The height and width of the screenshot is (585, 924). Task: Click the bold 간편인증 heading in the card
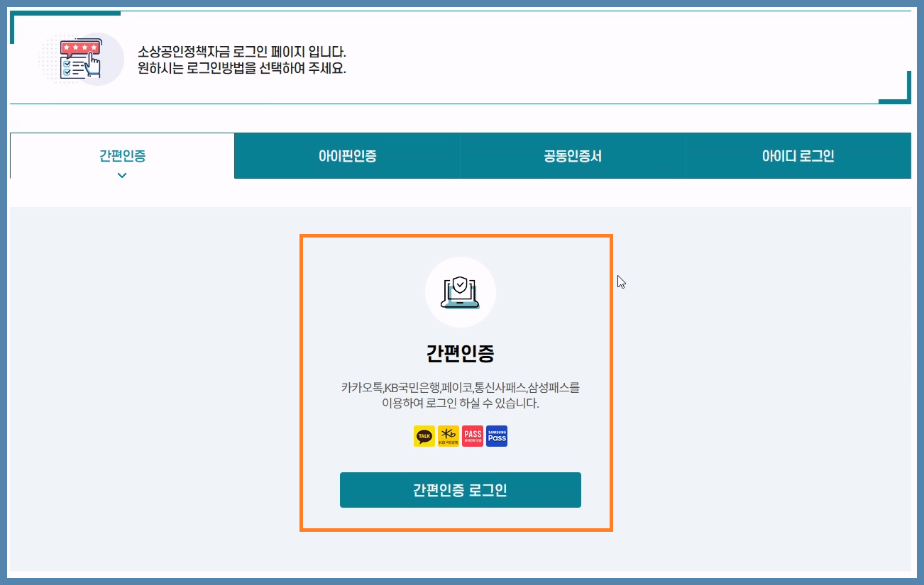460,352
